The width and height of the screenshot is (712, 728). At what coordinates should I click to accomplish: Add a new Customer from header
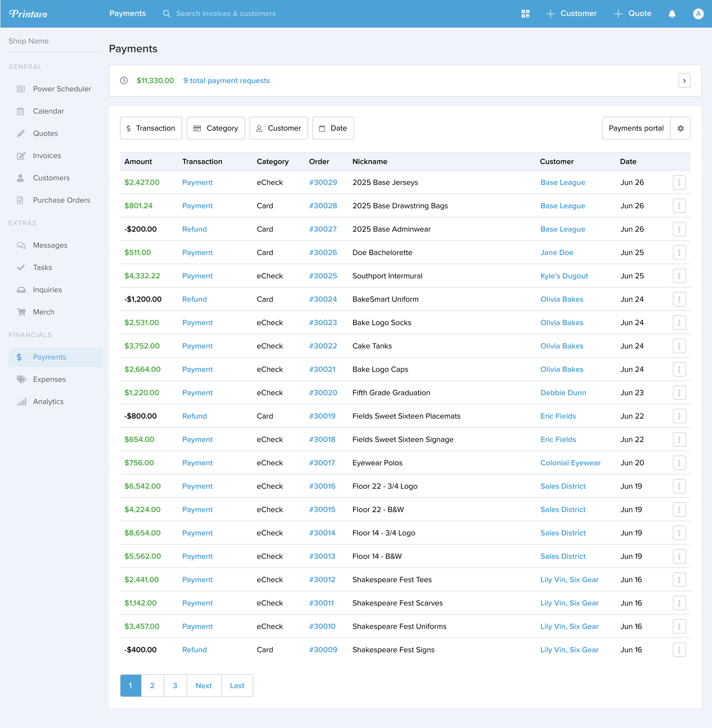pos(572,13)
